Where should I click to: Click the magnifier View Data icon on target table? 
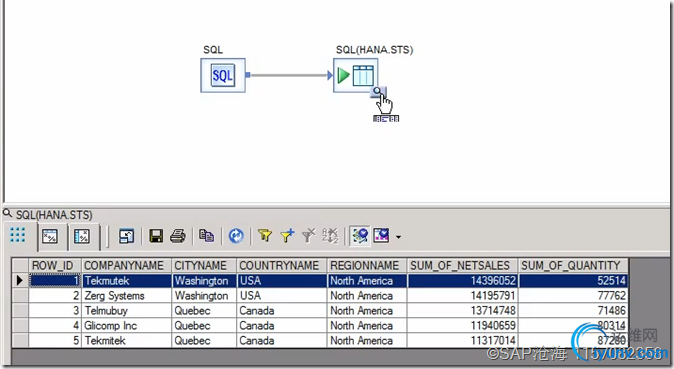(x=377, y=92)
